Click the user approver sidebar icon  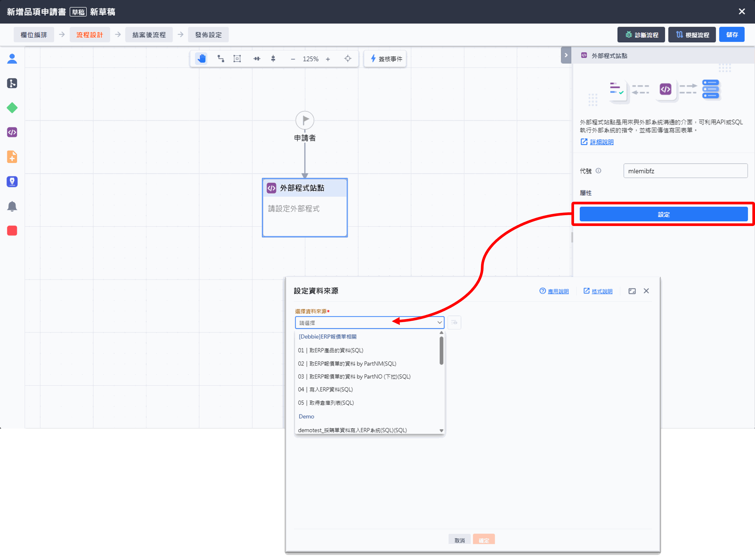pos(12,59)
